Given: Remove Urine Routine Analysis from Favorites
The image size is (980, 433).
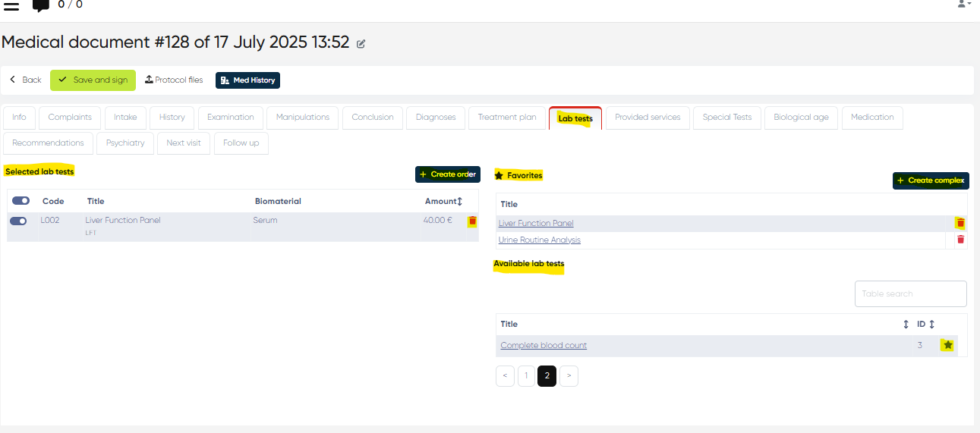Looking at the screenshot, I should click(960, 240).
